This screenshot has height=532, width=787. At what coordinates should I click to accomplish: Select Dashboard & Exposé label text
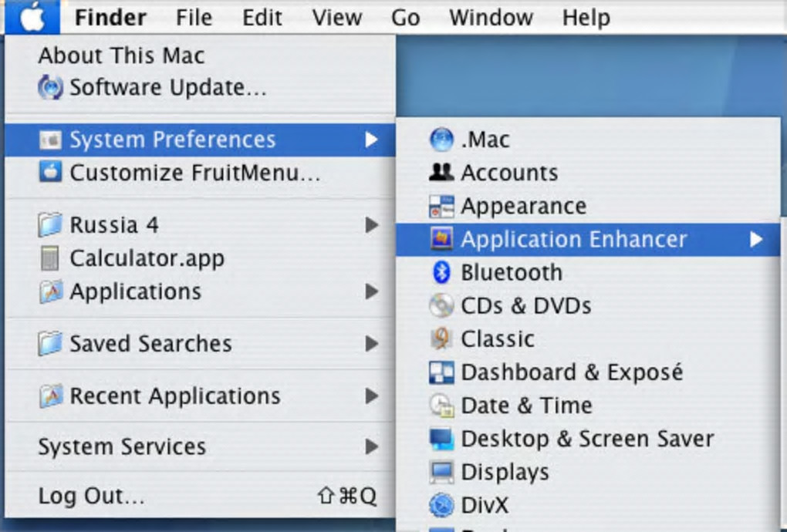tap(572, 372)
